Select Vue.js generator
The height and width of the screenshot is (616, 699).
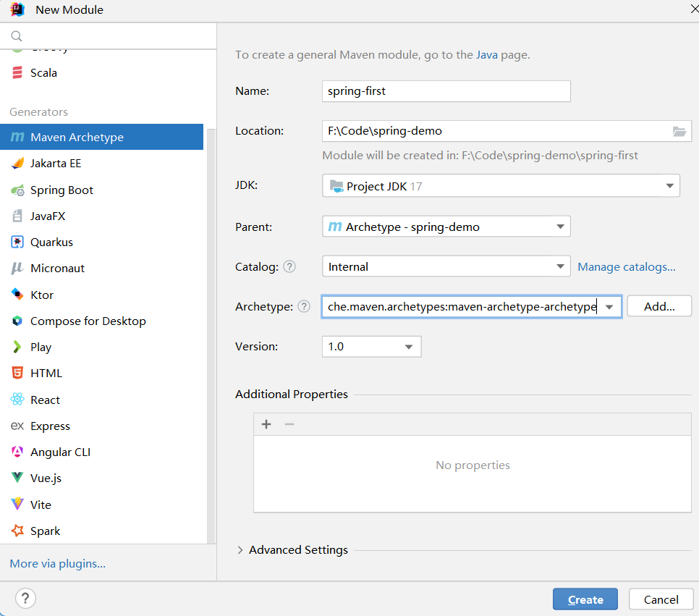click(x=101, y=478)
